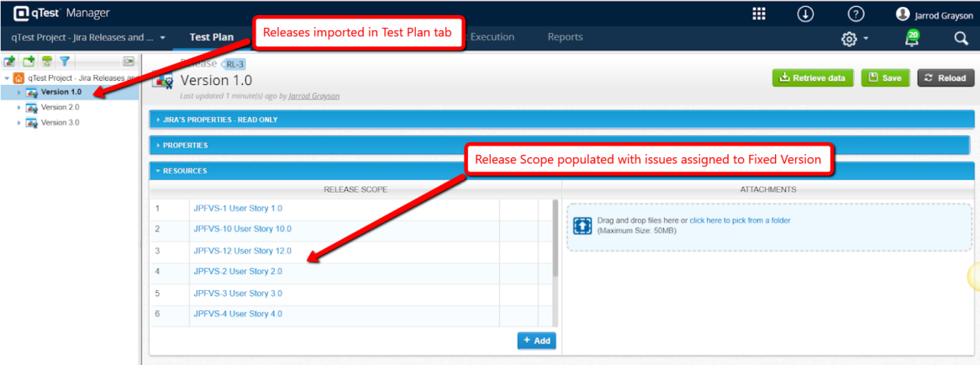The height and width of the screenshot is (365, 980).
Task: Switch to the Reports tab
Action: point(565,38)
